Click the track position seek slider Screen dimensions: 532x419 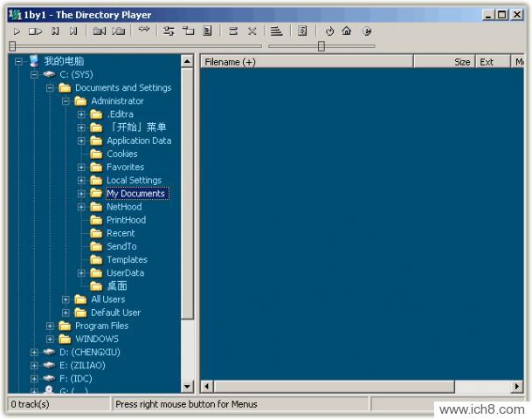(131, 46)
